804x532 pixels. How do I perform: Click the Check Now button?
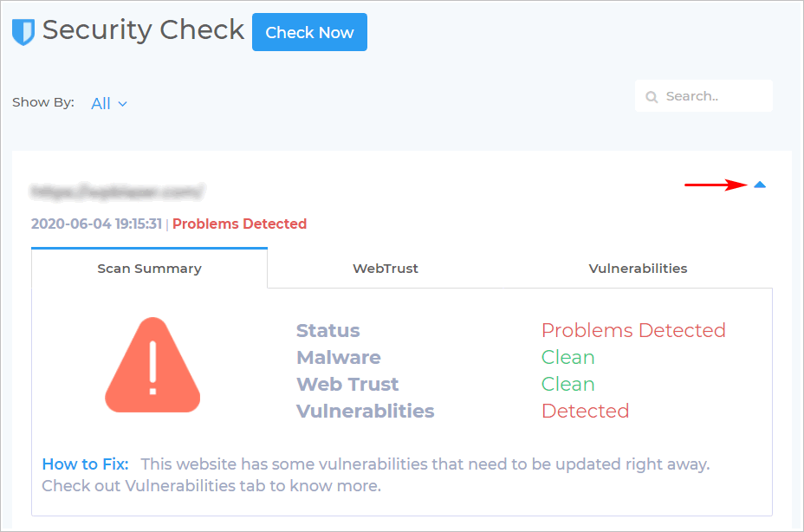pyautogui.click(x=309, y=32)
